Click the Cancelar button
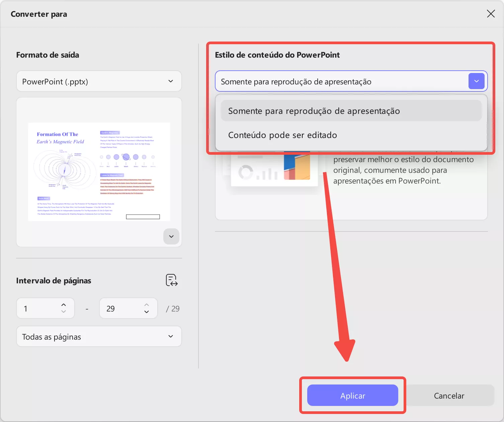 (449, 395)
